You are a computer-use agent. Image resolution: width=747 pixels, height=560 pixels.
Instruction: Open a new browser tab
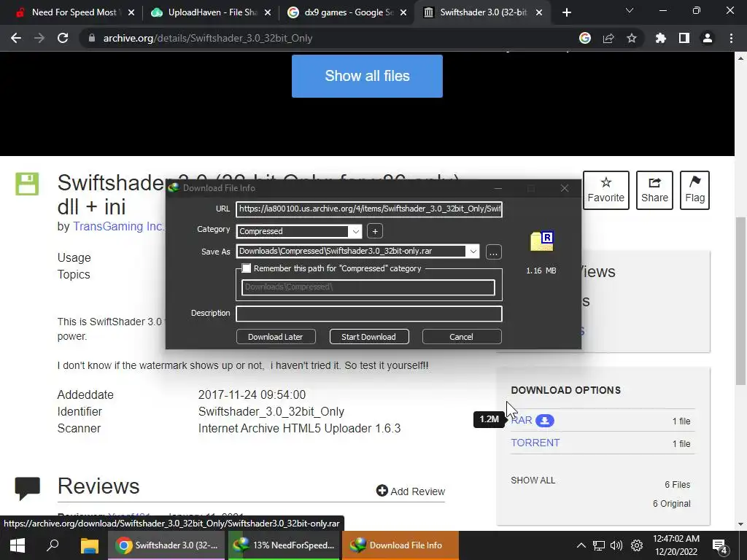(x=566, y=12)
